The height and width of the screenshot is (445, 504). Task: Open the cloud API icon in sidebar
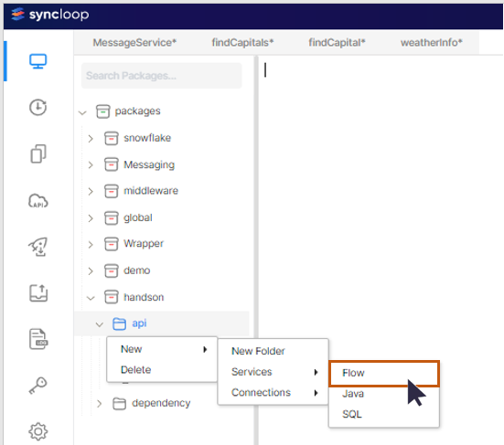click(38, 201)
